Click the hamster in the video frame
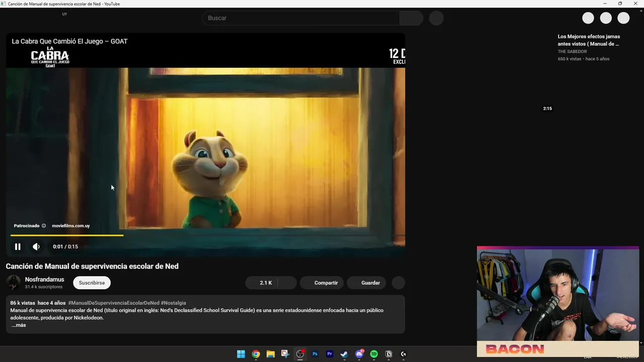Image resolution: width=644 pixels, height=362 pixels. click(x=210, y=178)
